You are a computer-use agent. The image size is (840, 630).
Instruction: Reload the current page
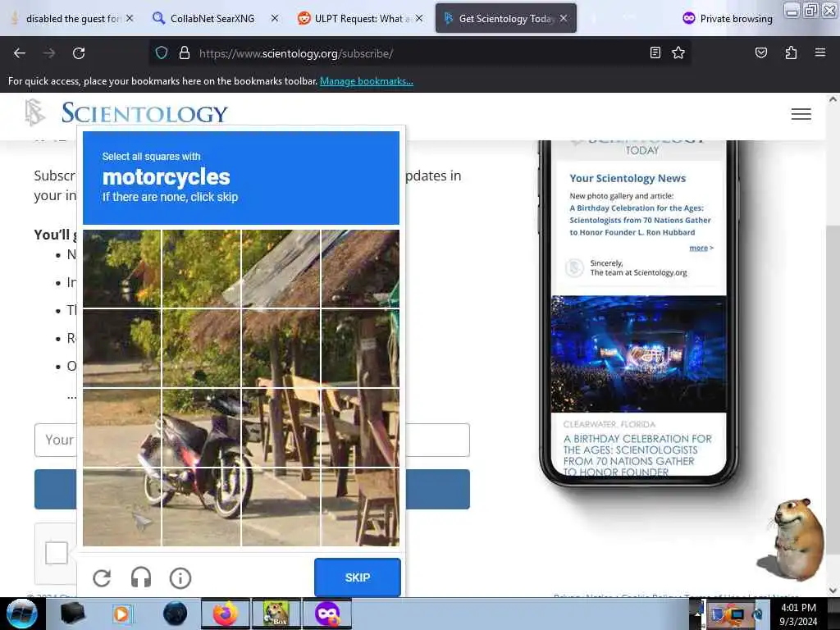(x=79, y=53)
